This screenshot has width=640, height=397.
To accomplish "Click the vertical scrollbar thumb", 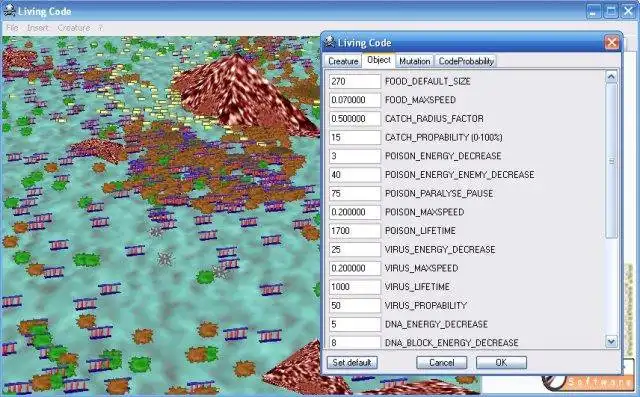I will pos(611,161).
